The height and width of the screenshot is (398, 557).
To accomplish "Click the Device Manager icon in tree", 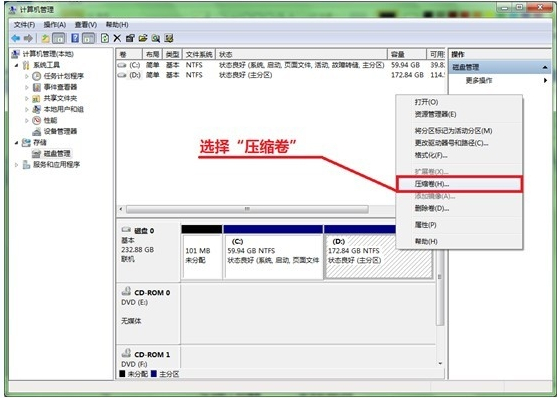I will pyautogui.click(x=37, y=132).
